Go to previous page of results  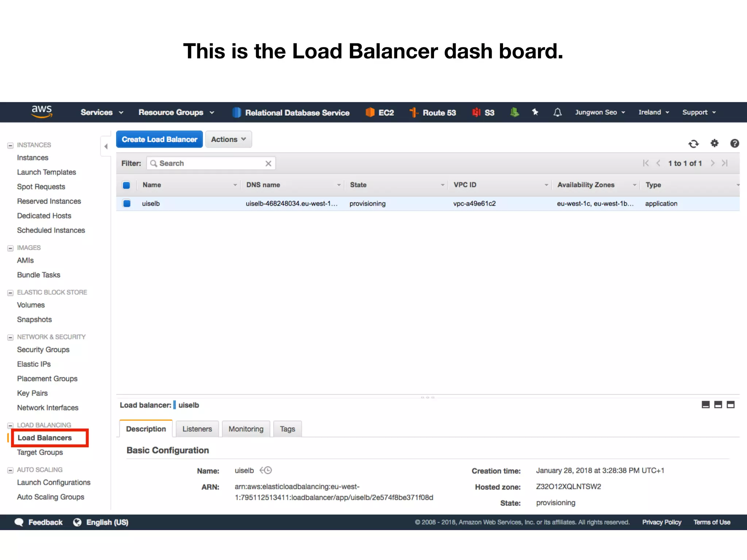(x=658, y=163)
